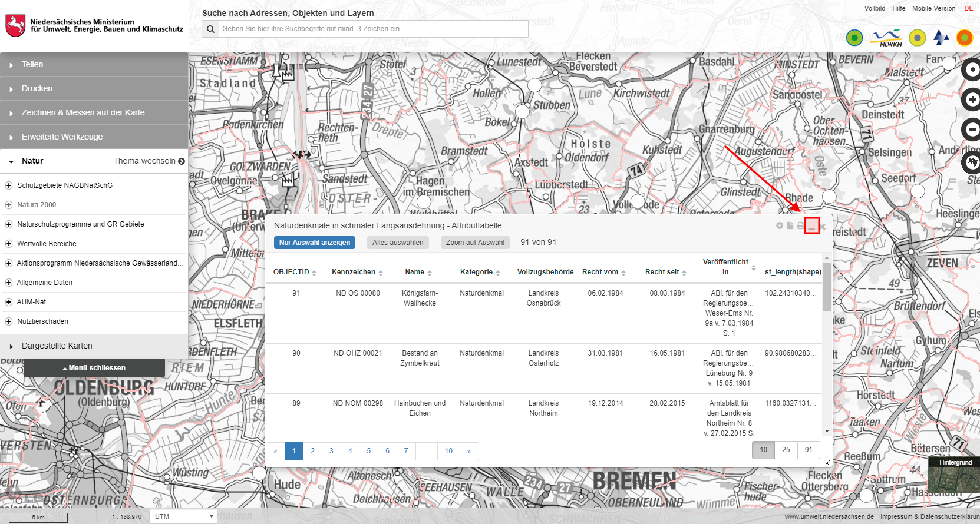Sort table by Veröffentlicht in column
980x524 pixels.
point(754,268)
